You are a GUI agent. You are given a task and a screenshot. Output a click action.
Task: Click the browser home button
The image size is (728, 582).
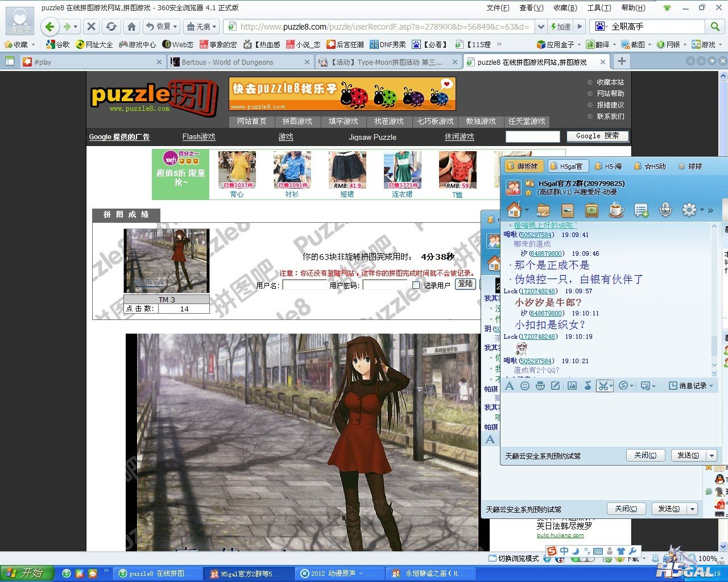click(x=131, y=27)
